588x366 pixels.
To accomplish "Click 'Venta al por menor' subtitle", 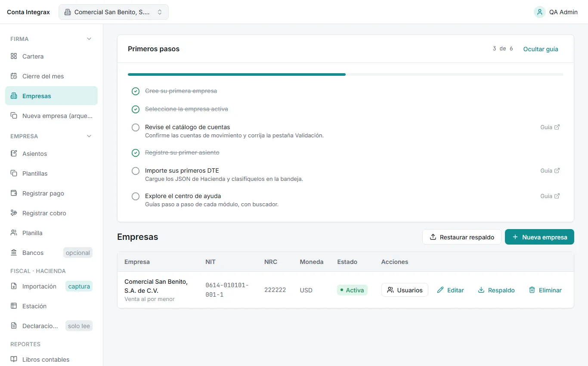I will (149, 299).
